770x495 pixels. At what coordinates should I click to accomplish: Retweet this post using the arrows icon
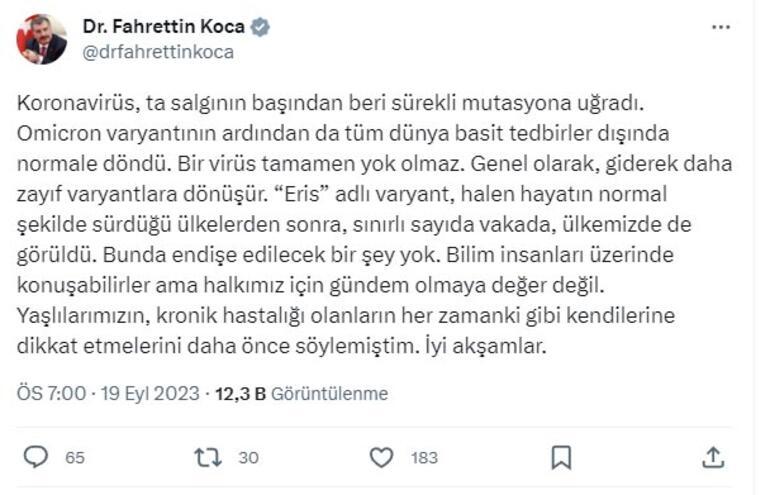pos(208,458)
